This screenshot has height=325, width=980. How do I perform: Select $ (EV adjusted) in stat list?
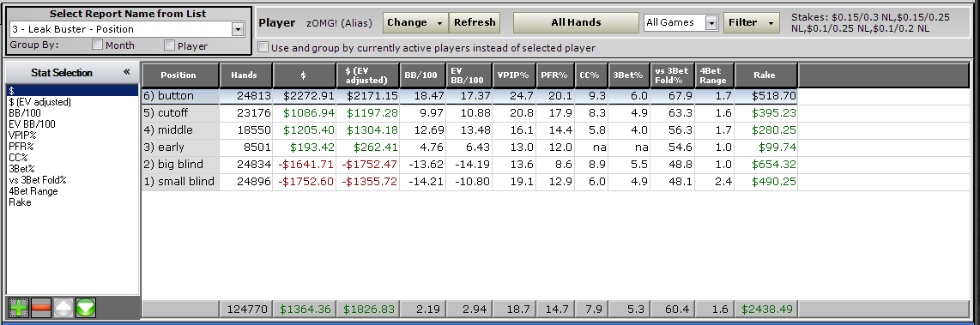click(40, 102)
